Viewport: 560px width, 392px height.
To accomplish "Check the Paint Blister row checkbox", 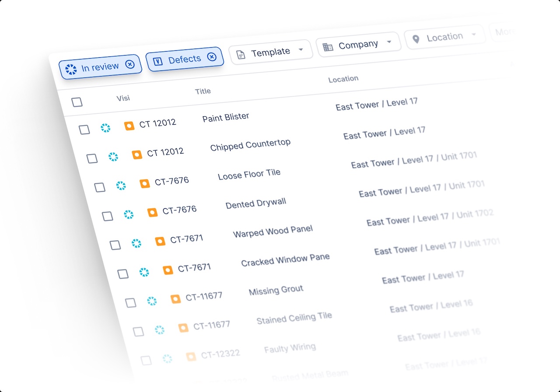I will coord(84,129).
